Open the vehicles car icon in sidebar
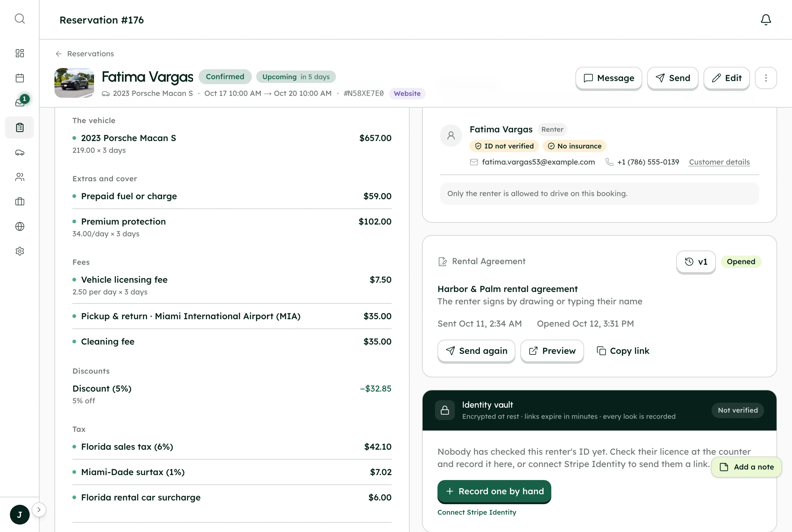Viewport: 792px width, 532px height. [20, 152]
